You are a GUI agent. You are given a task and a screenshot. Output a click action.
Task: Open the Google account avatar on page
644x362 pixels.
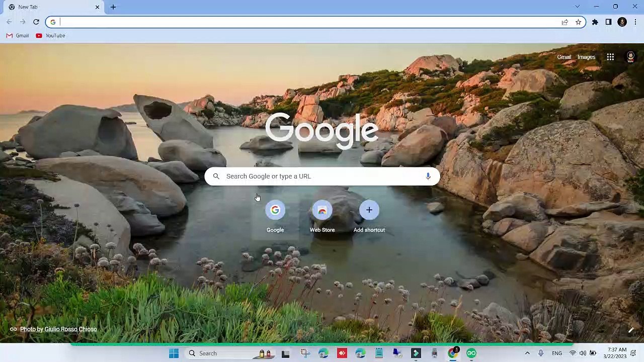(x=630, y=57)
